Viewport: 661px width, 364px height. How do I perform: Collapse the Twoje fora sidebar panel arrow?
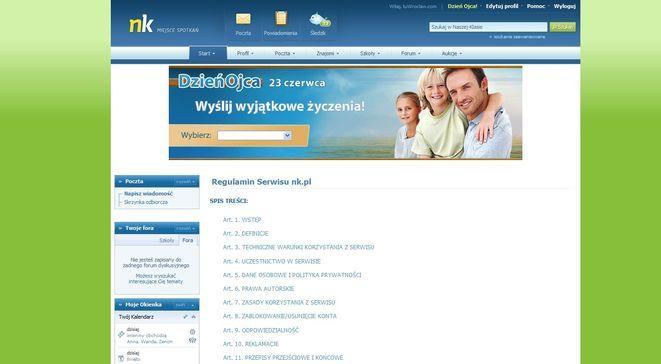[120, 228]
